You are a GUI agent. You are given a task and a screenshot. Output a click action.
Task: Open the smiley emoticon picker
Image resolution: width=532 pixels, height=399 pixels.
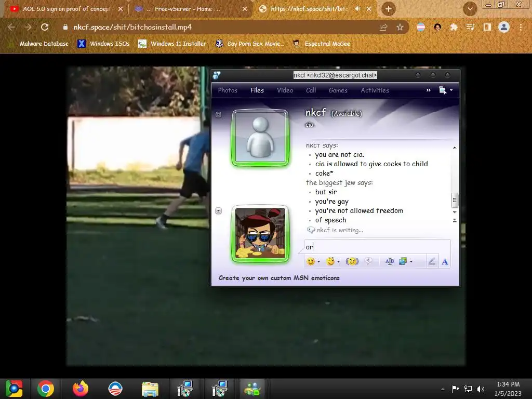pyautogui.click(x=310, y=261)
